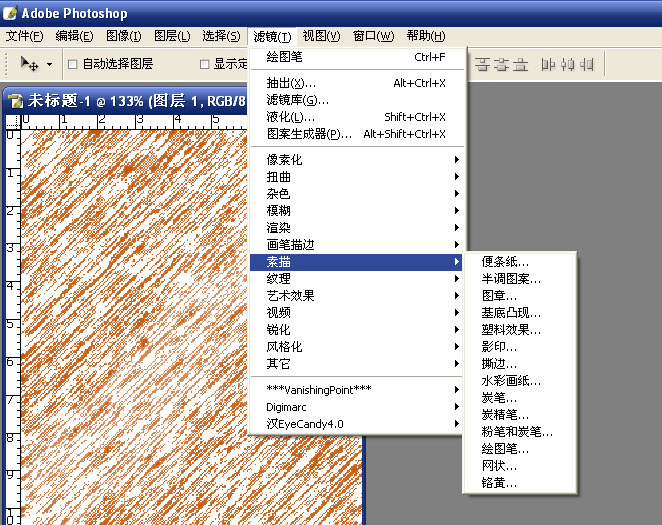Expand the ***VanishingPoint*** submenu

(357, 390)
